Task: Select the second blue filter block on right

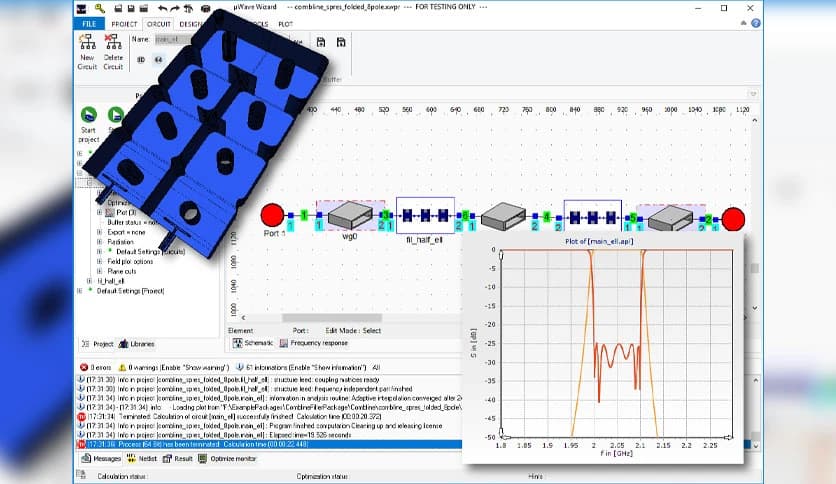Action: pyautogui.click(x=593, y=217)
